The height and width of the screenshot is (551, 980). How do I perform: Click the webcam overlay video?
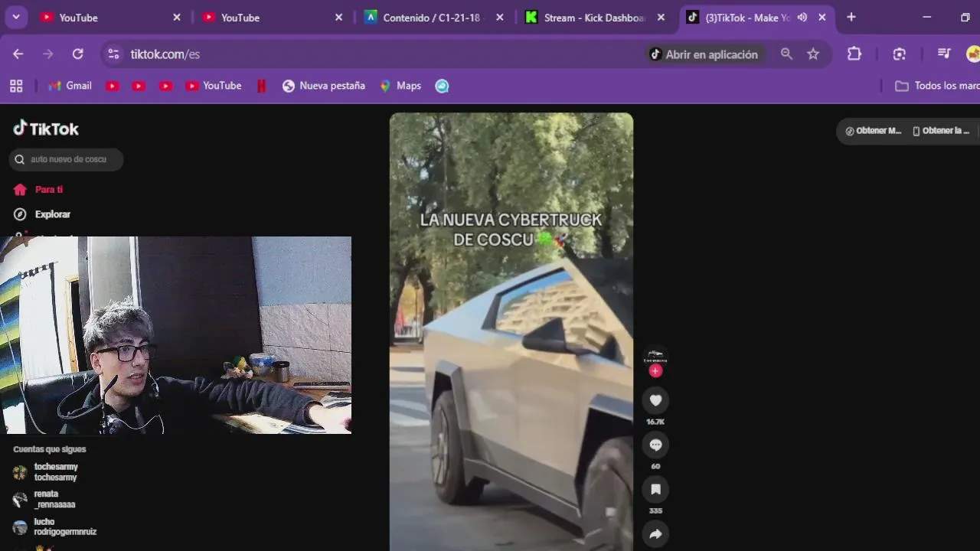[x=175, y=335]
